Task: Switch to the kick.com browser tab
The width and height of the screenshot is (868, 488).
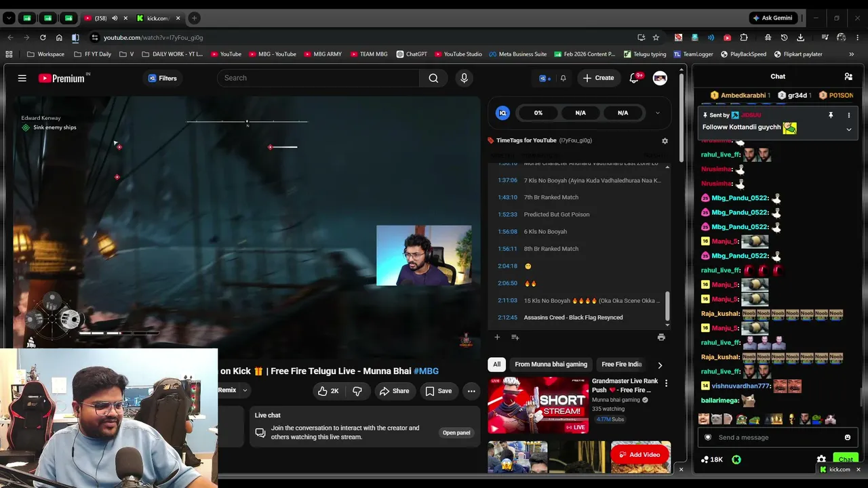Action: 157,18
